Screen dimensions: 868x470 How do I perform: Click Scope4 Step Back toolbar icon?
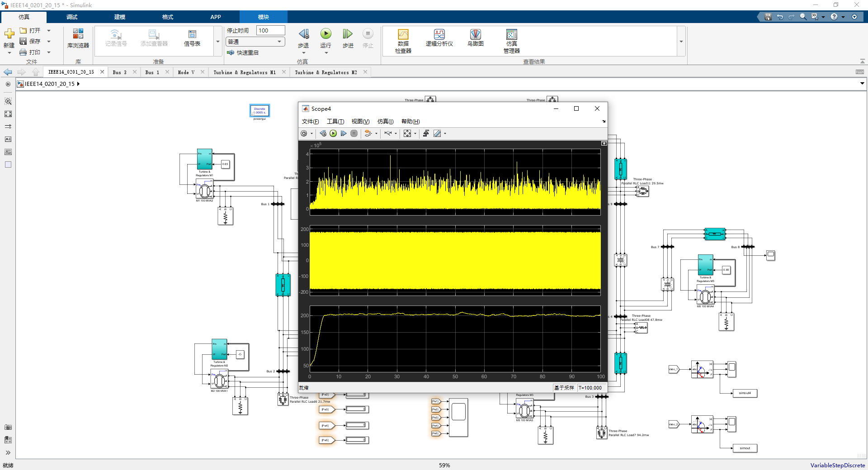tap(323, 133)
